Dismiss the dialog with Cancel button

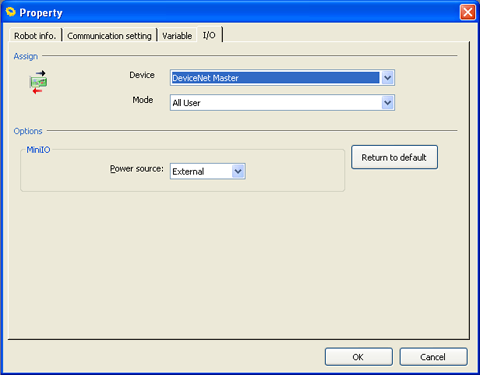(433, 357)
